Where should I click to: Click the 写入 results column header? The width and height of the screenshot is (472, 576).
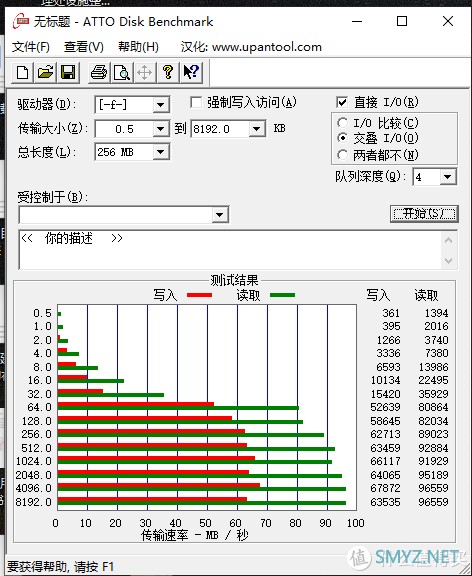point(378,295)
